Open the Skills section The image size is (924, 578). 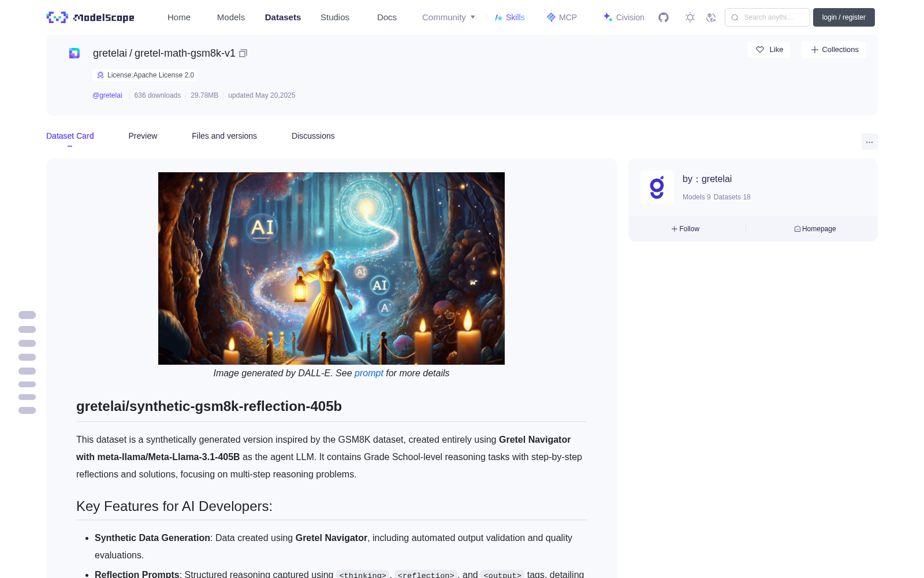509,17
